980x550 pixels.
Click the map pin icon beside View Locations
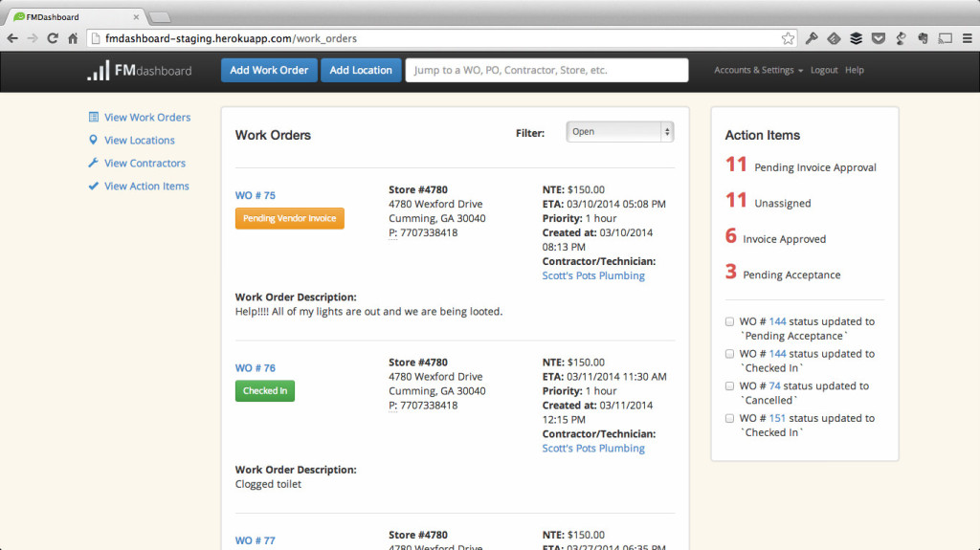point(93,140)
